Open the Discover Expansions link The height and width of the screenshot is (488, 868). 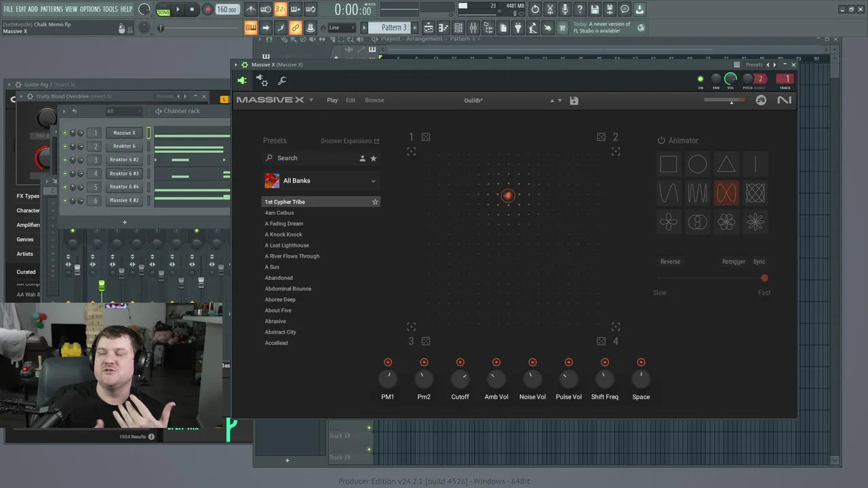[350, 141]
